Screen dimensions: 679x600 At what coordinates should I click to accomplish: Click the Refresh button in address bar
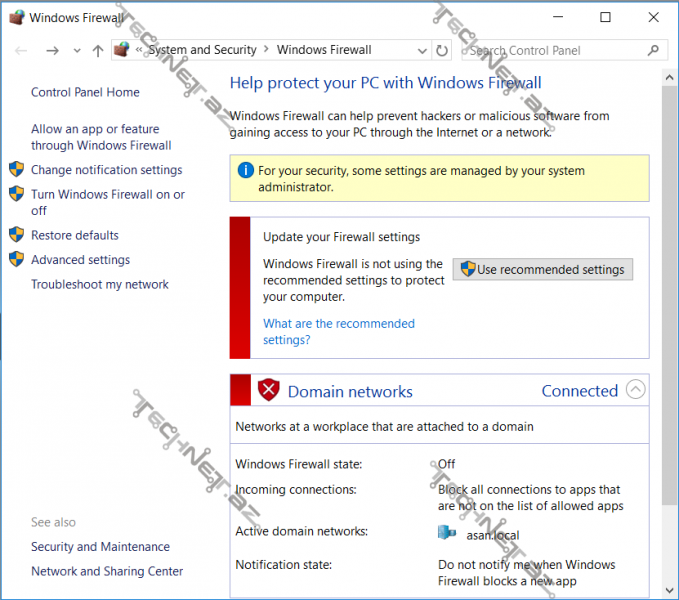coord(443,50)
